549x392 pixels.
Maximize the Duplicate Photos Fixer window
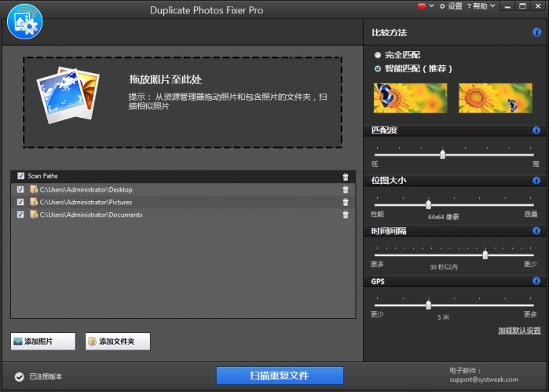point(522,6)
